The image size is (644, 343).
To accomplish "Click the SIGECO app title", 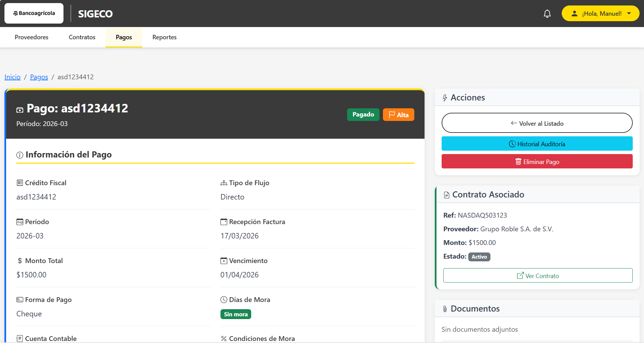I will pyautogui.click(x=95, y=14).
